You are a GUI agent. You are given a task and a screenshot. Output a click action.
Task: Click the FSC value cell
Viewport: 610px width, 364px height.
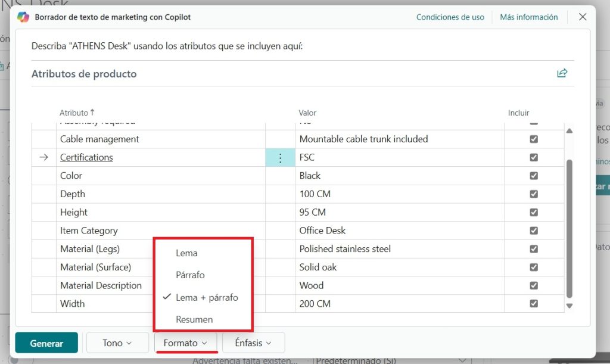[x=400, y=157]
